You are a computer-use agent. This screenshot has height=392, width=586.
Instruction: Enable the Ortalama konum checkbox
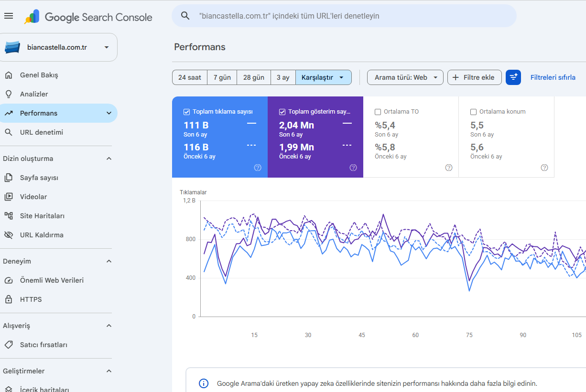tap(474, 112)
